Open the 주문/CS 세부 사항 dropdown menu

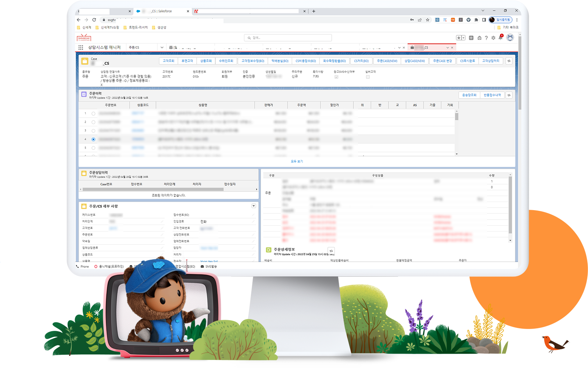pyautogui.click(x=254, y=206)
